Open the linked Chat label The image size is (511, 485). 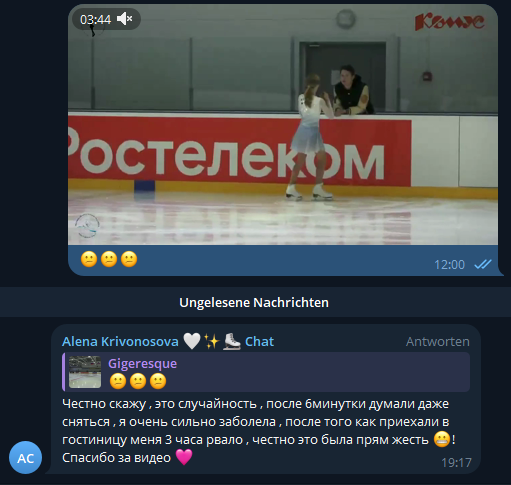[x=259, y=342]
